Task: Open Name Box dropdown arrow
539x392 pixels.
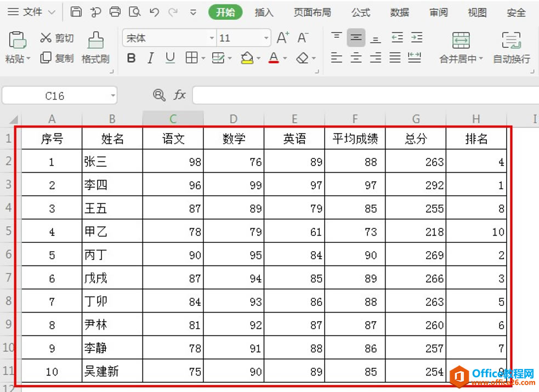Action: 113,95
